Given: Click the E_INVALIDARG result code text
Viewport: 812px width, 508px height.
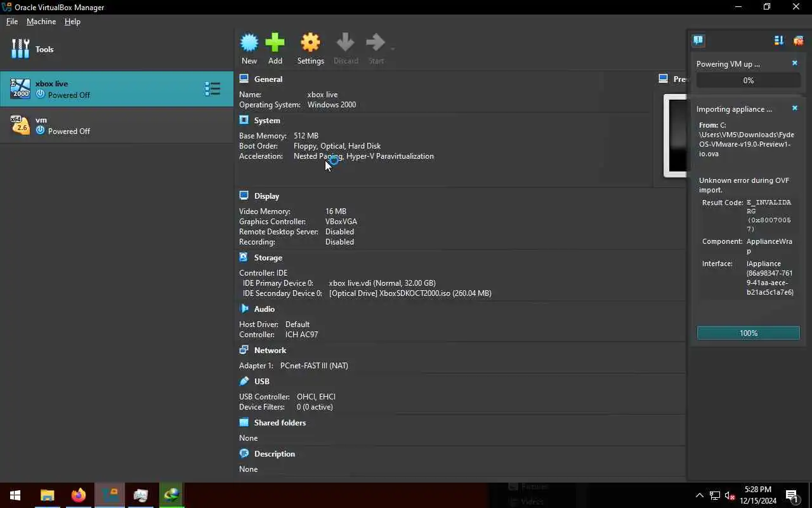Looking at the screenshot, I should click(x=769, y=216).
